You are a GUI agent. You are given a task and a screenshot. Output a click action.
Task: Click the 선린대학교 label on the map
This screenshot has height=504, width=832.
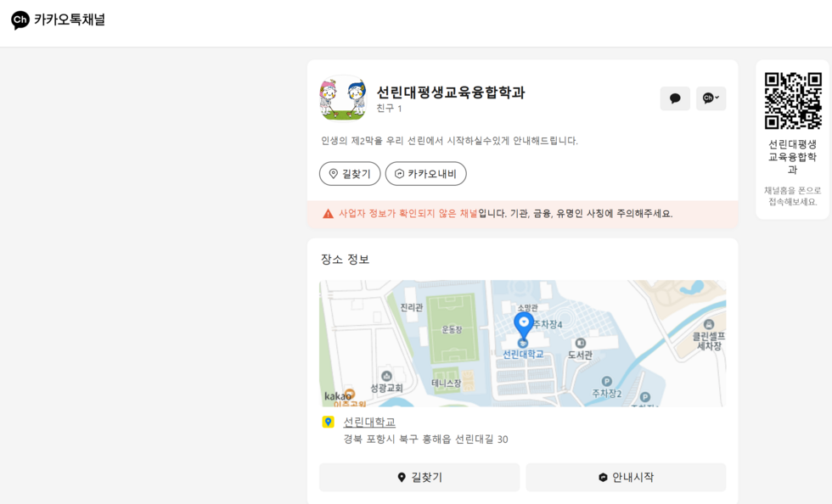click(523, 355)
